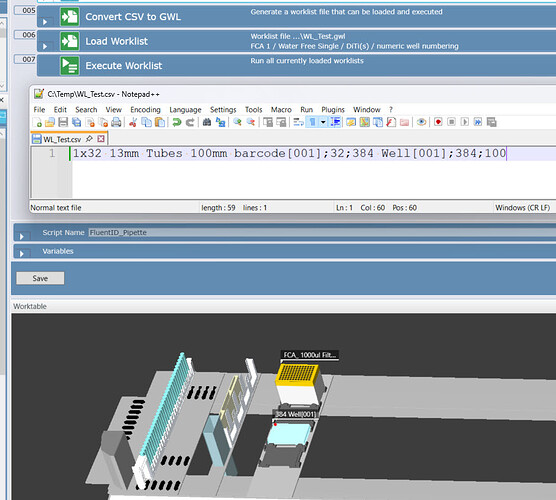This screenshot has width=556, height=500.
Task: Open the Folder as Workspace icon
Action: coord(405,122)
